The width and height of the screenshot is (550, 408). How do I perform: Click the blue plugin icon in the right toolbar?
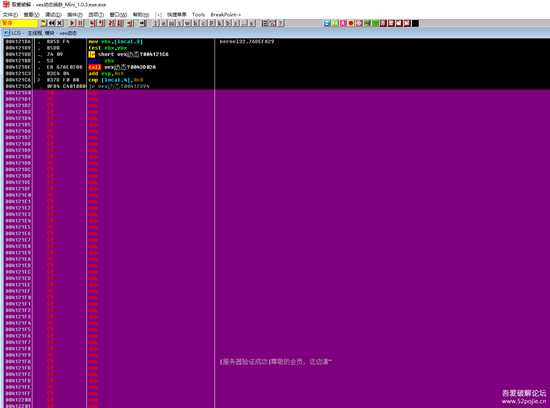tap(327, 23)
